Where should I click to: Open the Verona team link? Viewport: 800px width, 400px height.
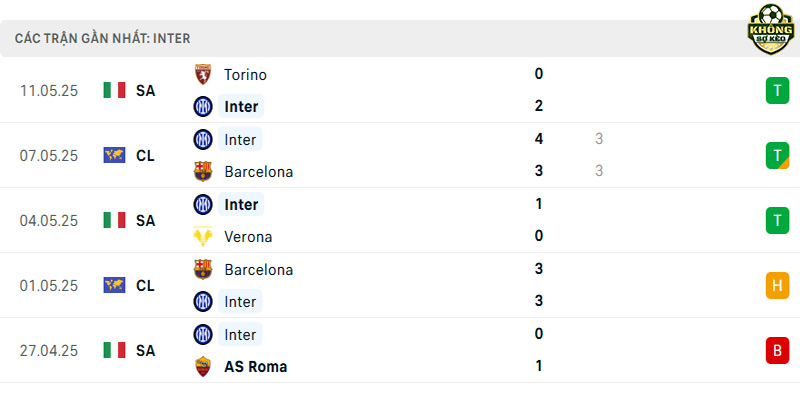(248, 237)
